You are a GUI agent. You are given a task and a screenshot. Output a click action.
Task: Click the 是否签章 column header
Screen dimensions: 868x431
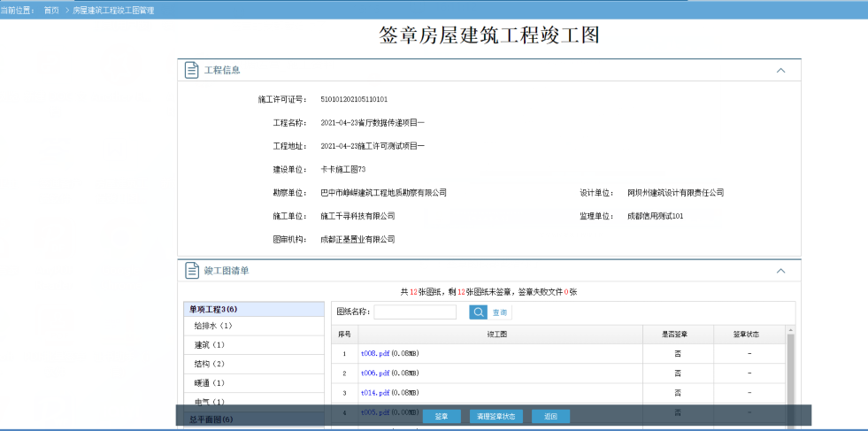pos(678,335)
